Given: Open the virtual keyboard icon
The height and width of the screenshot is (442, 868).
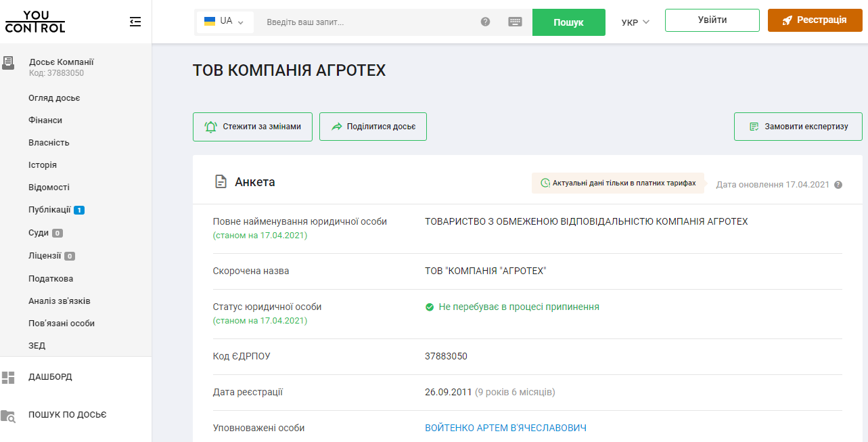Looking at the screenshot, I should coord(515,22).
